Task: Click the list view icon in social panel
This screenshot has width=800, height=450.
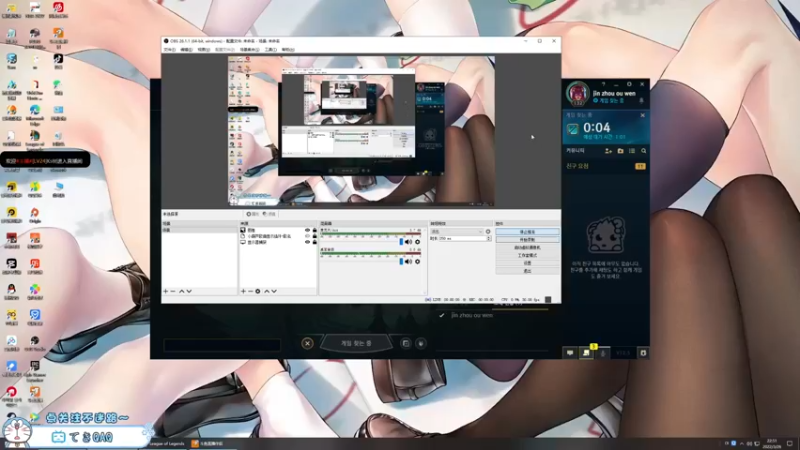Action: pyautogui.click(x=632, y=151)
